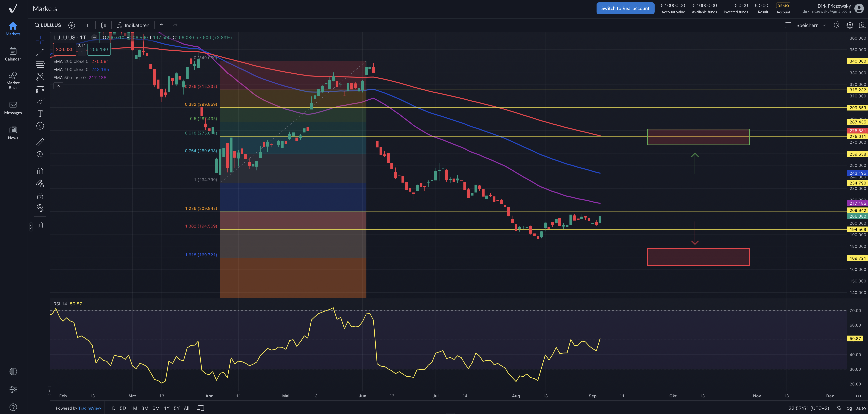Open the candle chart type selector
Image resolution: width=868 pixels, height=414 pixels.
[x=103, y=25]
